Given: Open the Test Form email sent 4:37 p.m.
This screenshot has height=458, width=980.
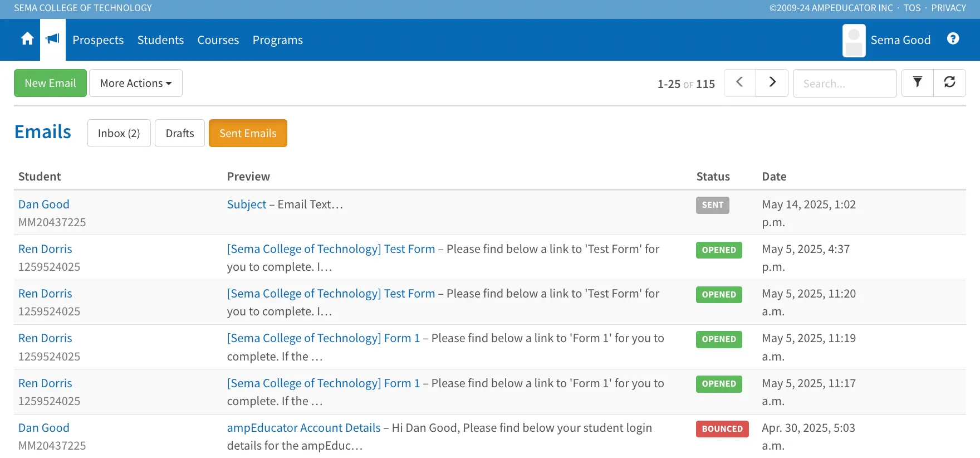Looking at the screenshot, I should click(331, 249).
